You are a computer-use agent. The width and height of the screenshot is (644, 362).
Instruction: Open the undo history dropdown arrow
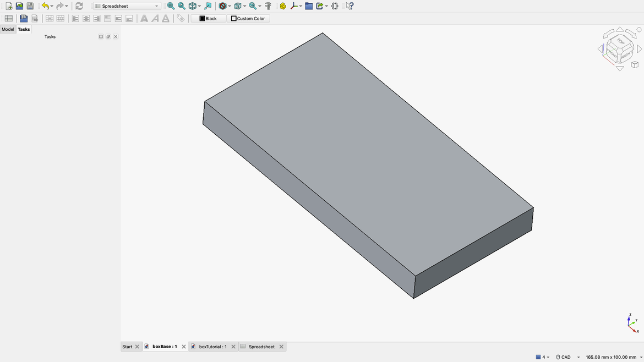pyautogui.click(x=51, y=6)
